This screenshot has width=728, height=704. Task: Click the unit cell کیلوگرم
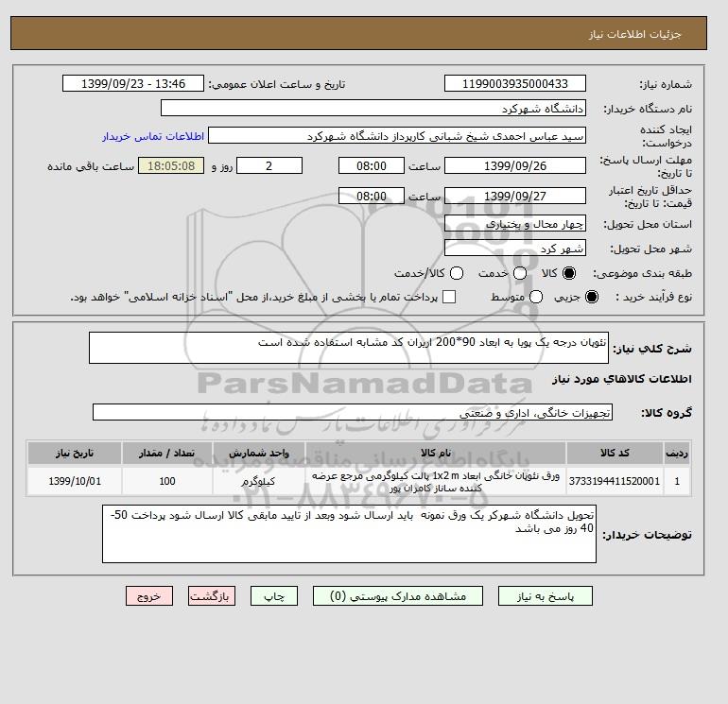pos(259,481)
